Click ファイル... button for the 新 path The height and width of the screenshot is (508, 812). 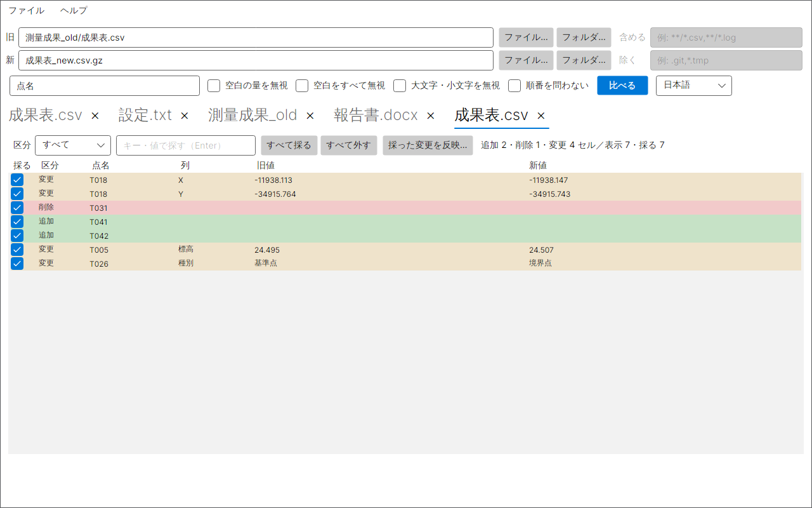[526, 60]
